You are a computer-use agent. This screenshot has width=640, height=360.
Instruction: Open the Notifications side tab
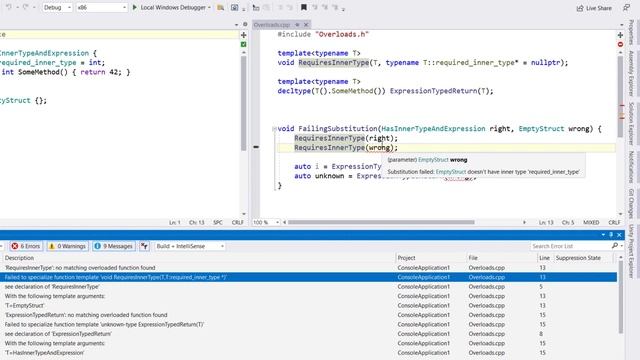point(631,167)
